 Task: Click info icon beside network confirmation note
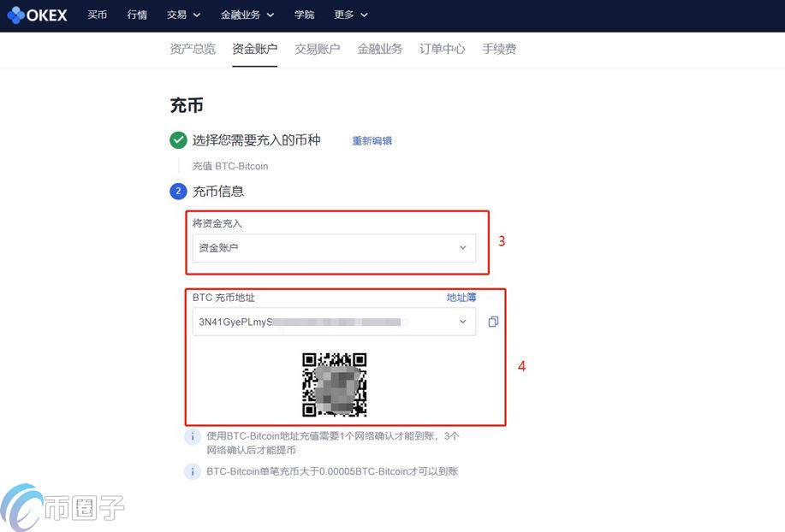tap(193, 436)
